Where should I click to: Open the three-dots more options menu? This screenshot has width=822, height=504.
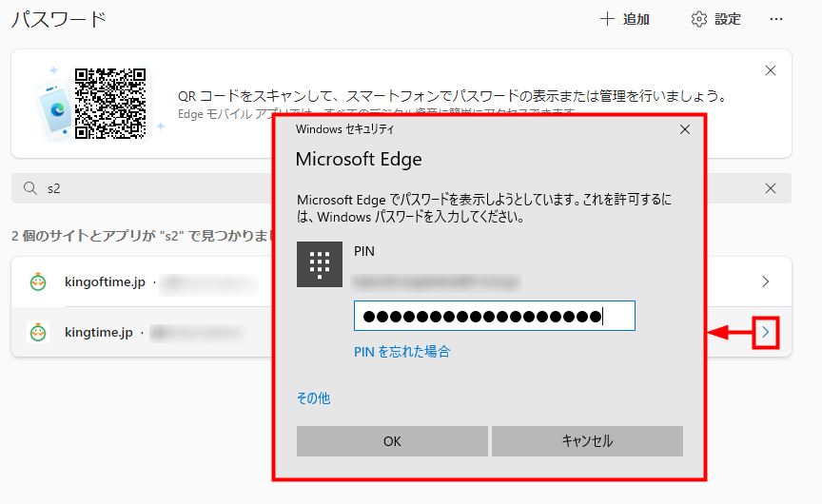(776, 19)
